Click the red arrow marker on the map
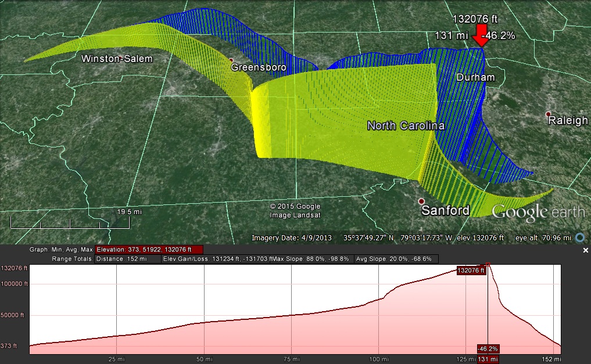Viewport: 591px width, 364px height. tap(481, 38)
